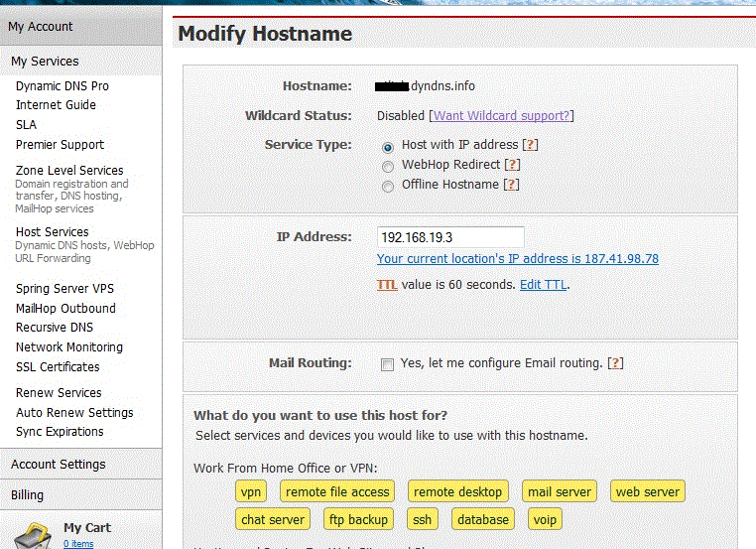Open help for Mail Routing
The height and width of the screenshot is (549, 756).
(x=616, y=362)
